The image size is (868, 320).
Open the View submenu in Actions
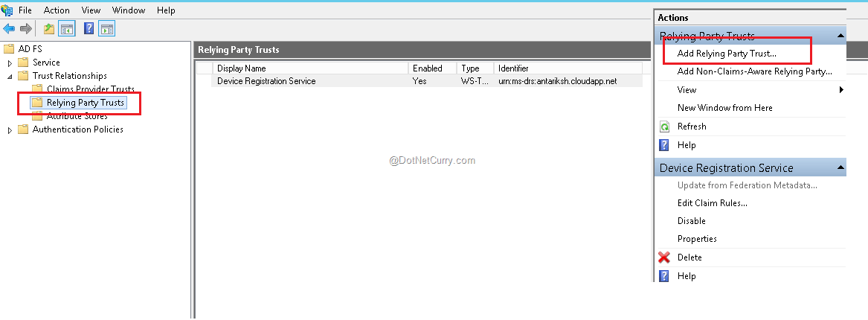(840, 90)
